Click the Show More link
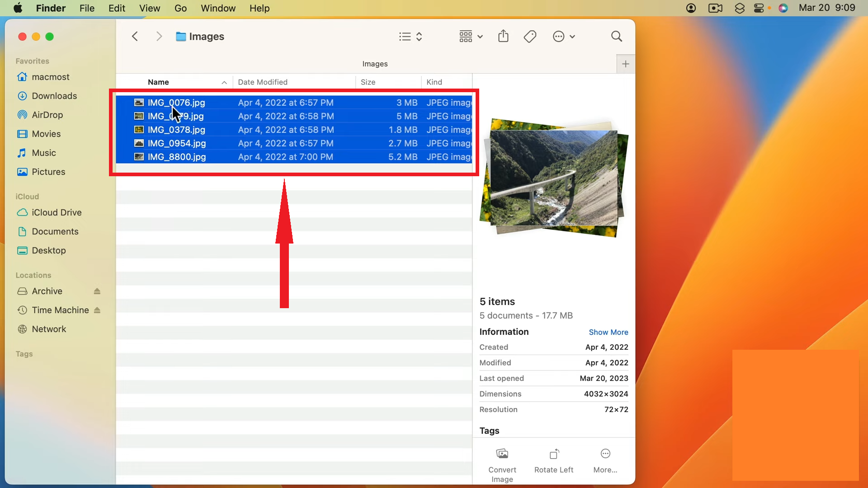Screen dimensions: 868x488 click(608, 332)
